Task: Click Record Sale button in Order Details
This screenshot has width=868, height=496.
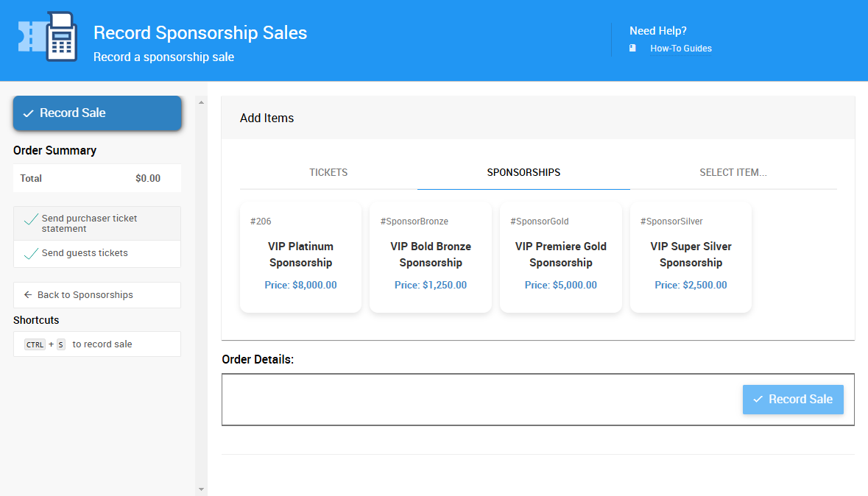Action: [x=793, y=399]
